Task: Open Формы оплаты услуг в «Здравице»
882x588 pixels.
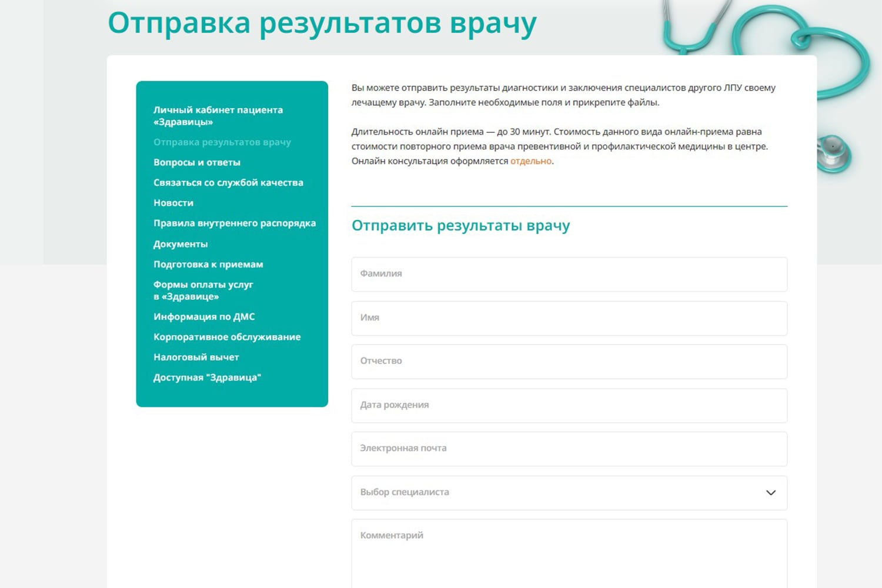Action: 203,290
